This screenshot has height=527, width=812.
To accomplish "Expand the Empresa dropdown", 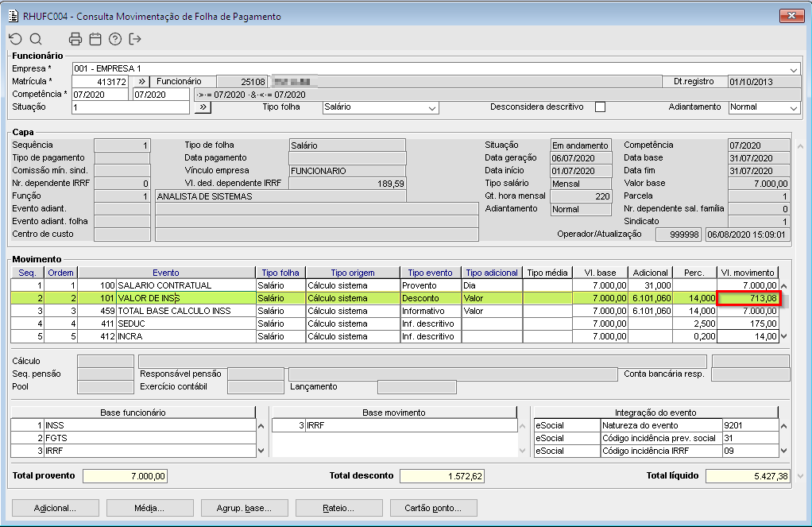I will coord(794,69).
